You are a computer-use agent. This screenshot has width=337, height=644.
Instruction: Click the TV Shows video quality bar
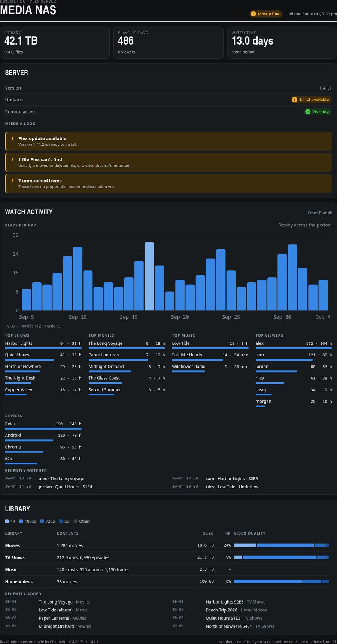point(281,557)
